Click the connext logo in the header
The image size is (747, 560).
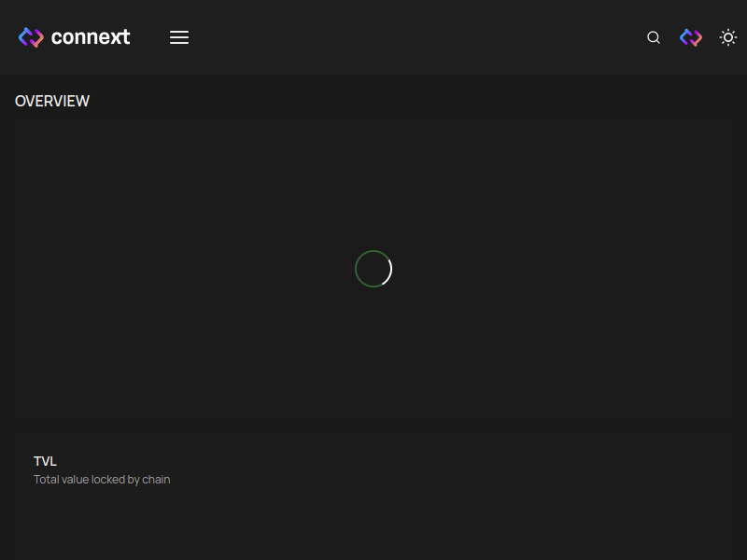(x=74, y=37)
